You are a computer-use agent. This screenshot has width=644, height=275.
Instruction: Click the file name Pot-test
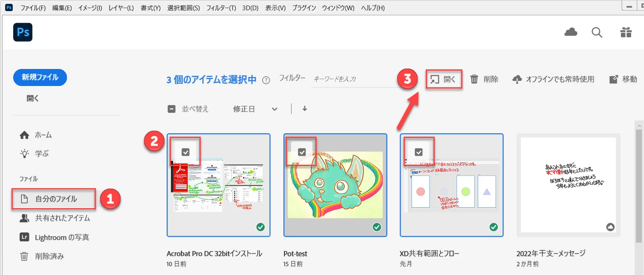coord(295,254)
